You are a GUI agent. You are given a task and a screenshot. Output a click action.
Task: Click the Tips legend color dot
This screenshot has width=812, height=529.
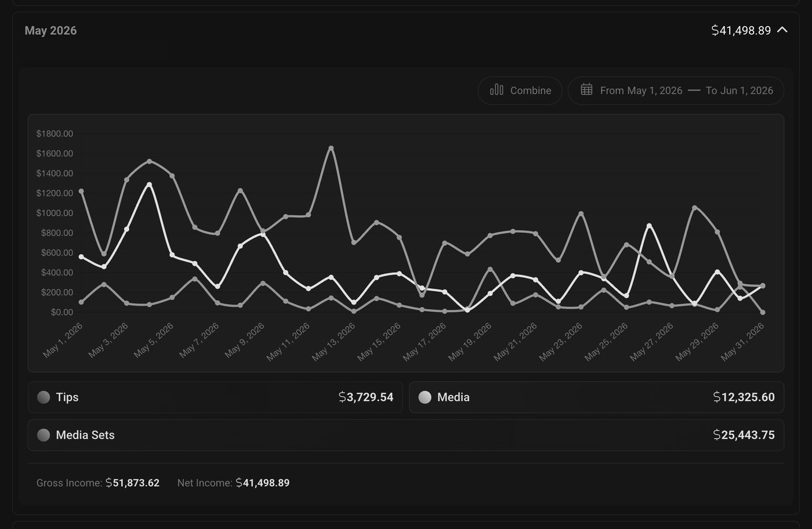43,397
